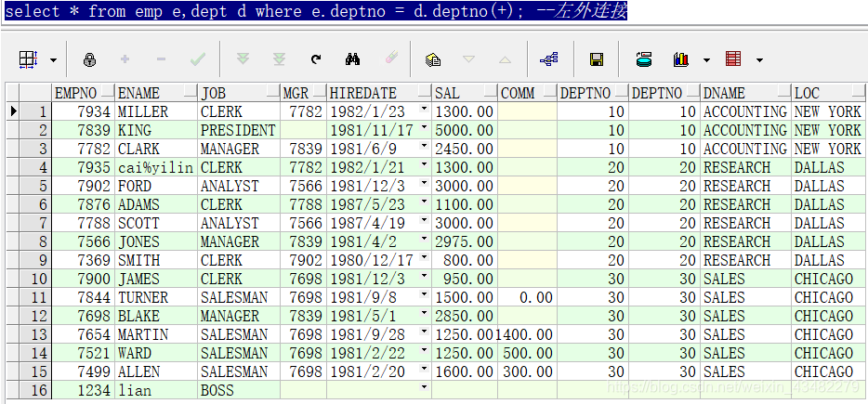Select row header number 16

[x=35, y=390]
